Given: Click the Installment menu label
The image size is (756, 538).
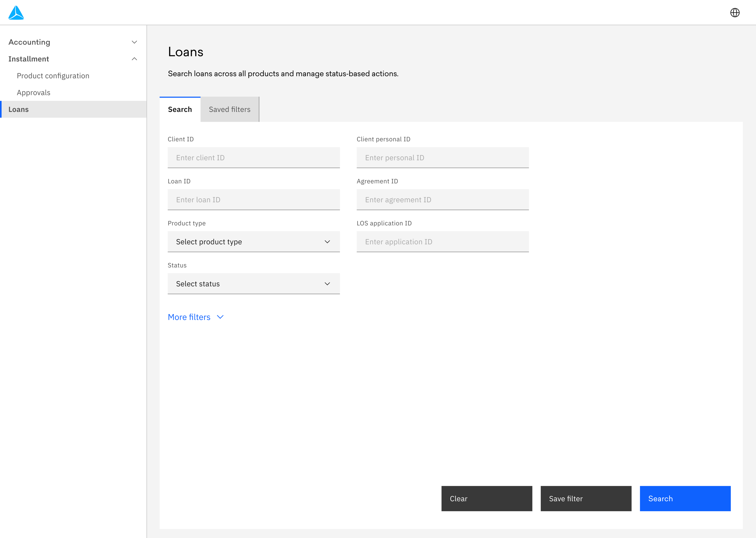Looking at the screenshot, I should [28, 59].
